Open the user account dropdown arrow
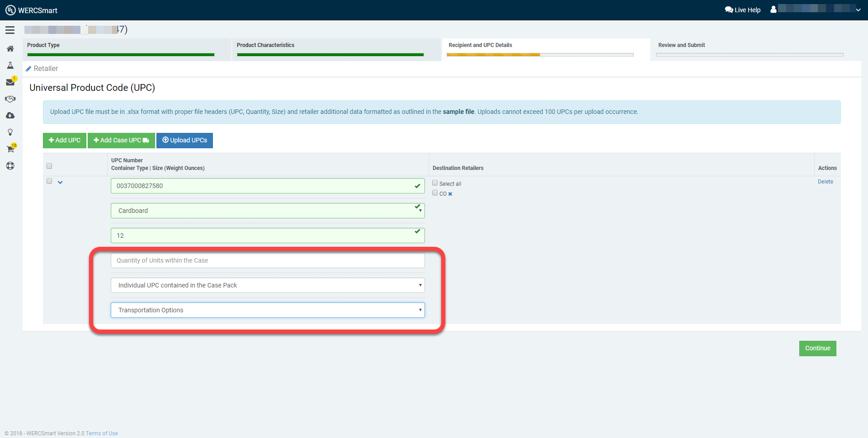The width and height of the screenshot is (868, 438). tap(858, 10)
